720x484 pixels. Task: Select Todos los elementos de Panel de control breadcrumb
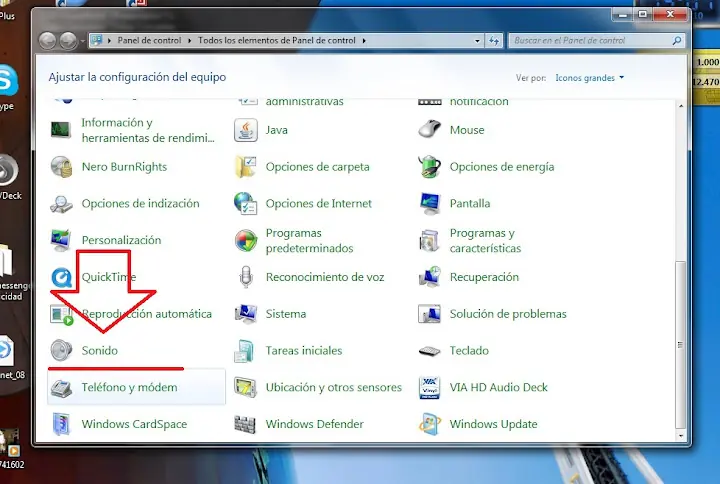point(277,40)
